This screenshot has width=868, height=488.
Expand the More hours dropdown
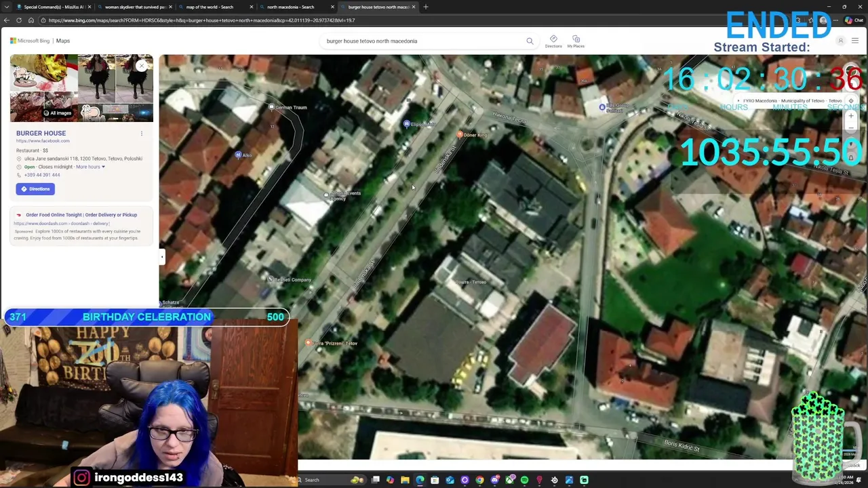(90, 167)
